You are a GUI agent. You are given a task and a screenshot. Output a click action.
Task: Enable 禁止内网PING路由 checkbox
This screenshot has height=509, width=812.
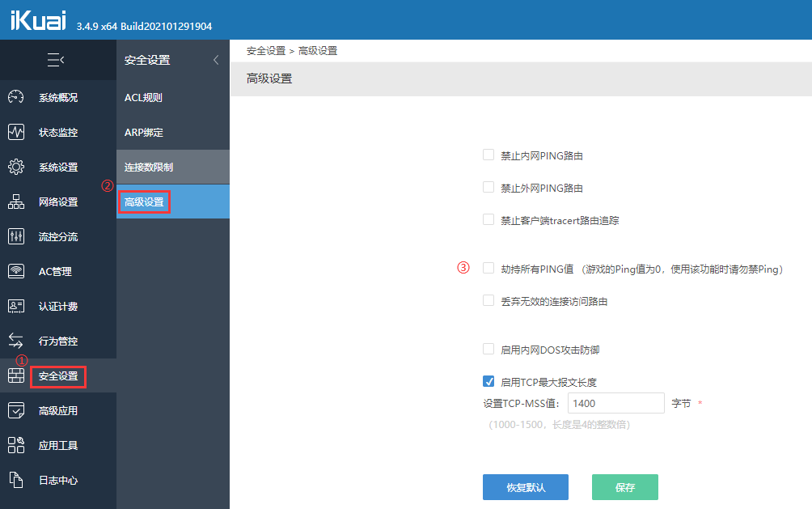pos(488,155)
